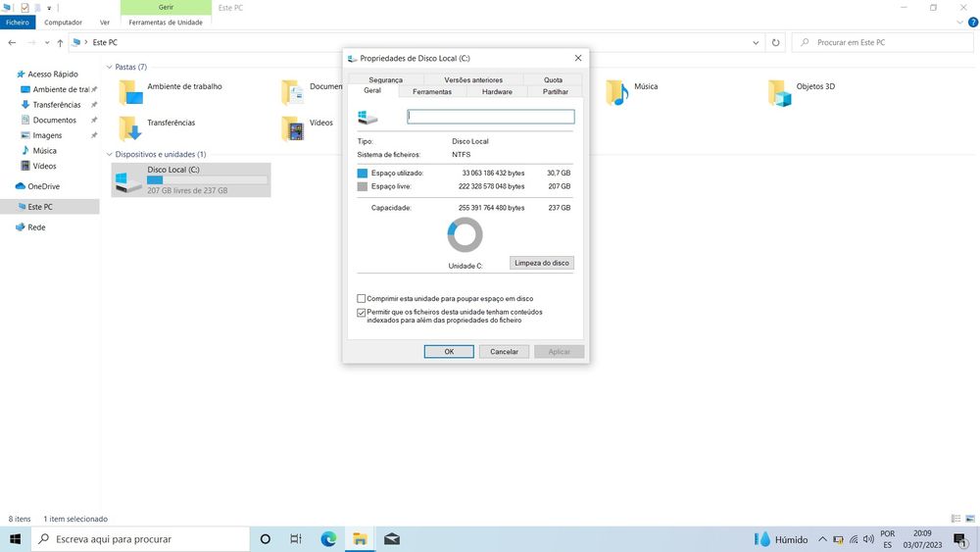Open the Ambiente de trabalho folder icon
980x552 pixels.
click(130, 92)
